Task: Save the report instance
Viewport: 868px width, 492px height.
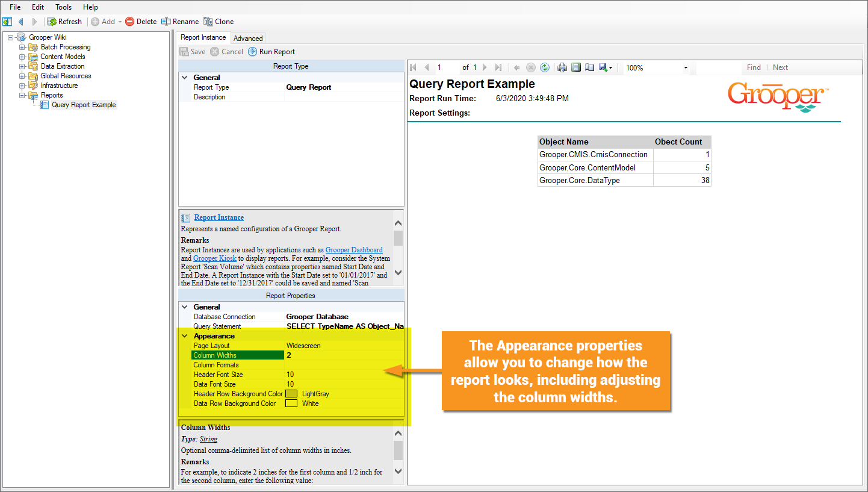Action: 193,52
